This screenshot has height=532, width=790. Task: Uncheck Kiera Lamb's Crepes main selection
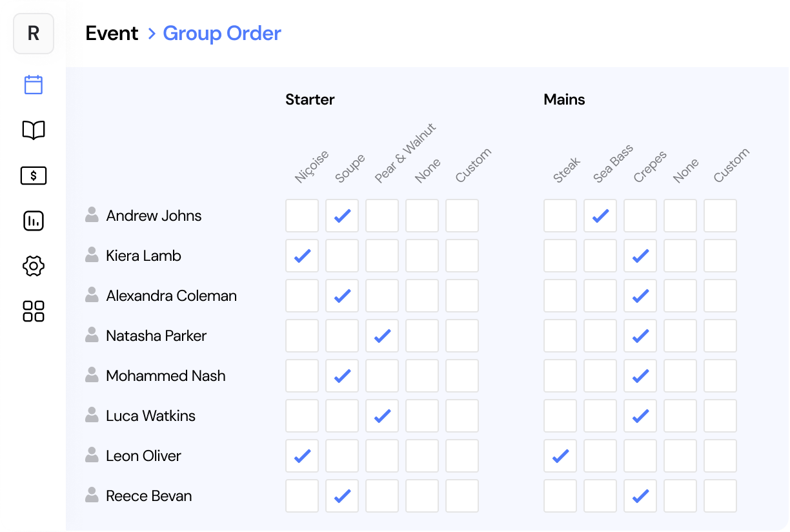pos(640,256)
